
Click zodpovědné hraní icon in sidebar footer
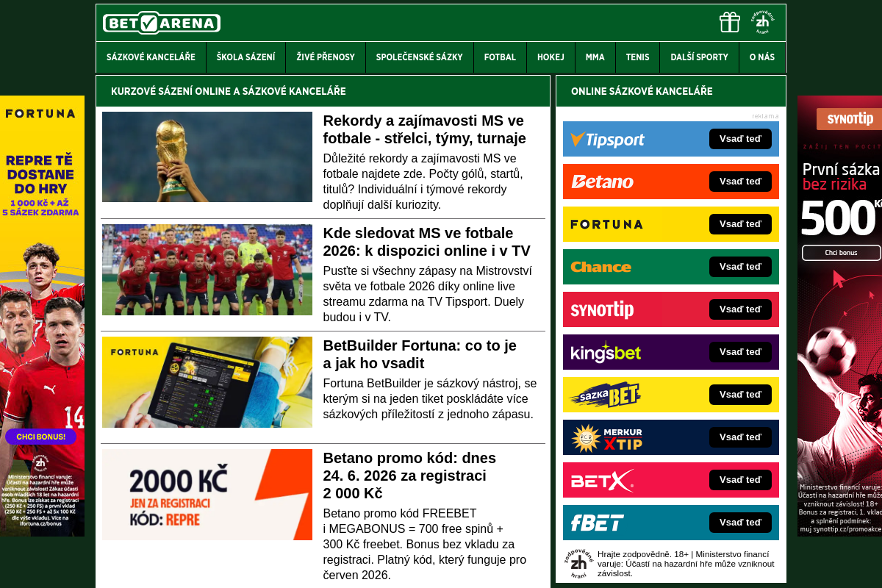coord(579,563)
